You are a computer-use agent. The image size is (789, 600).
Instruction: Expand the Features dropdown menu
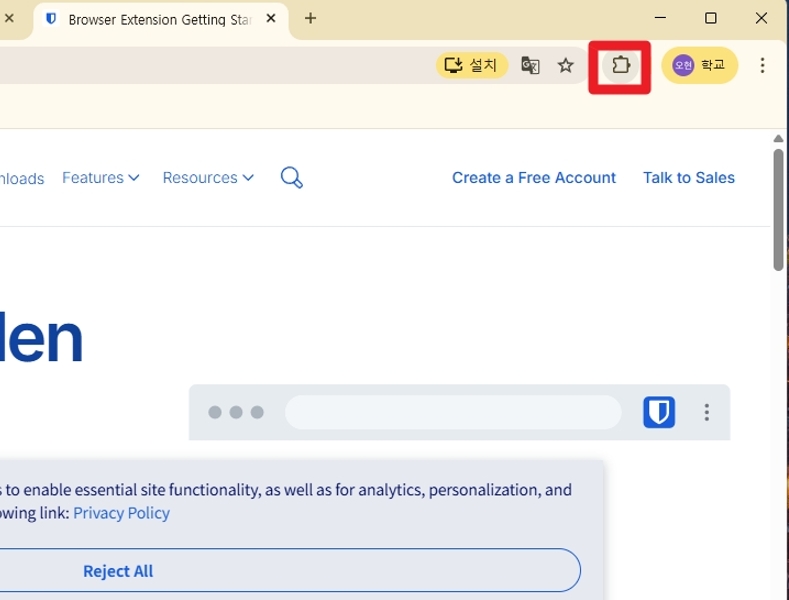tap(100, 178)
